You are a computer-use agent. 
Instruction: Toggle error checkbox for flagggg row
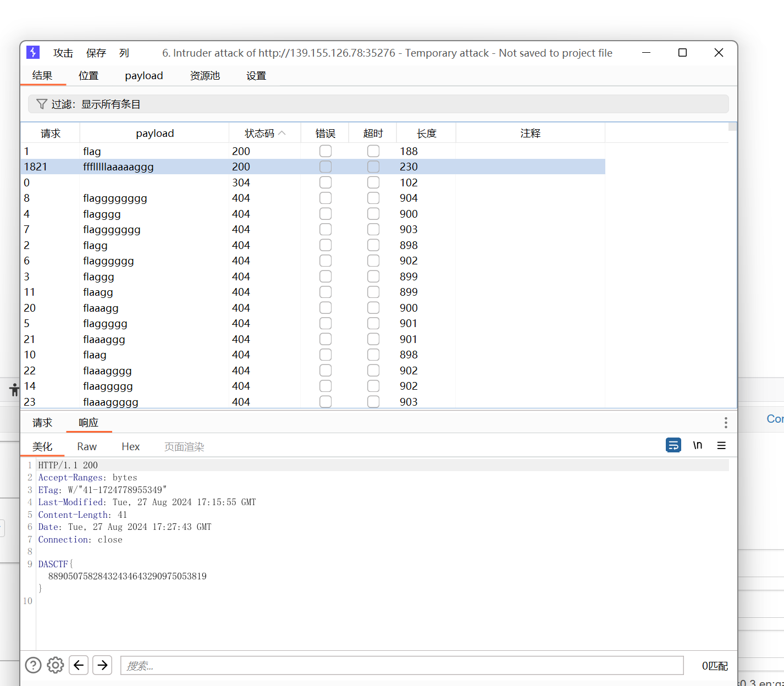point(325,213)
